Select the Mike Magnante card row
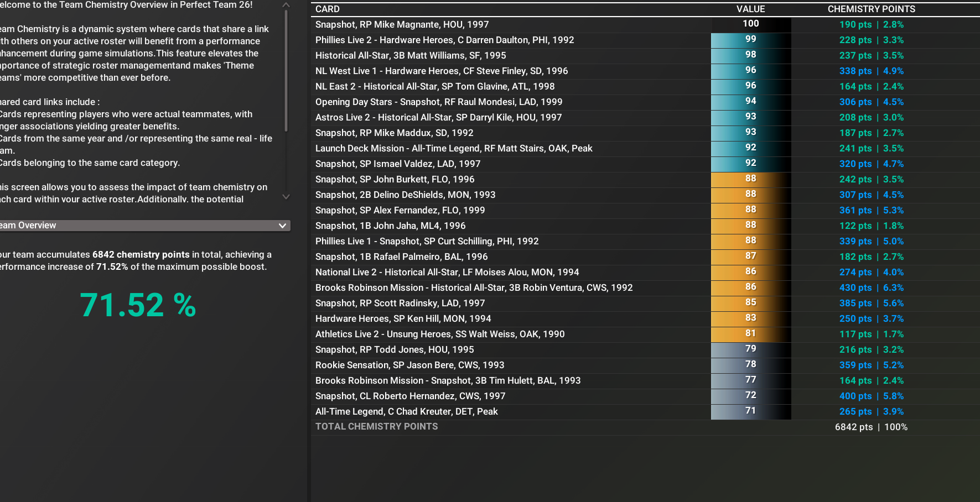This screenshot has width=980, height=502. [x=402, y=24]
